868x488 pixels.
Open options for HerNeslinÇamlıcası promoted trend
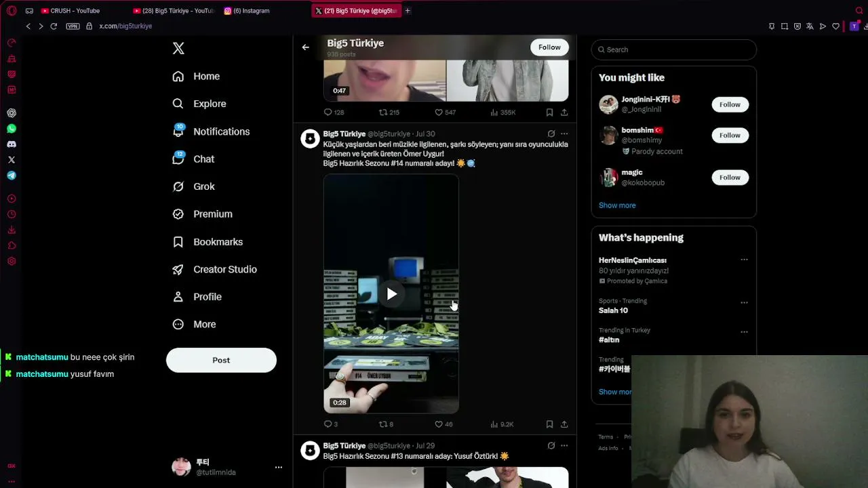pos(744,260)
